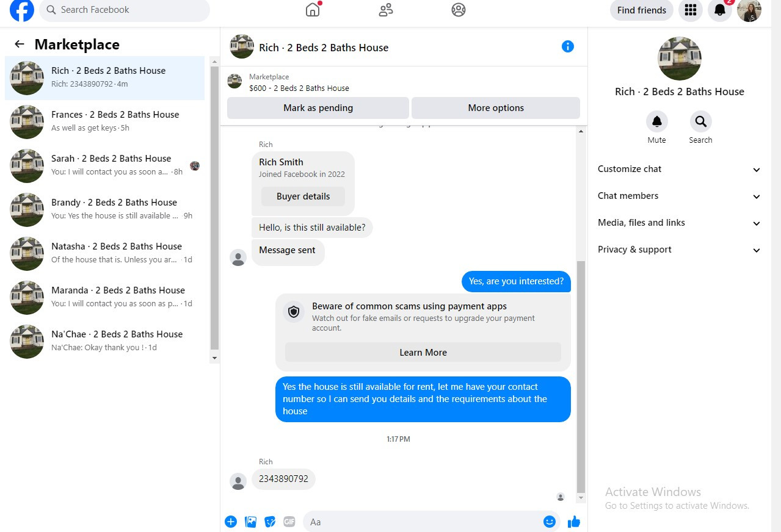Click the 1:17 PM timestamp
Viewport: 781px width, 532px height.
click(398, 439)
